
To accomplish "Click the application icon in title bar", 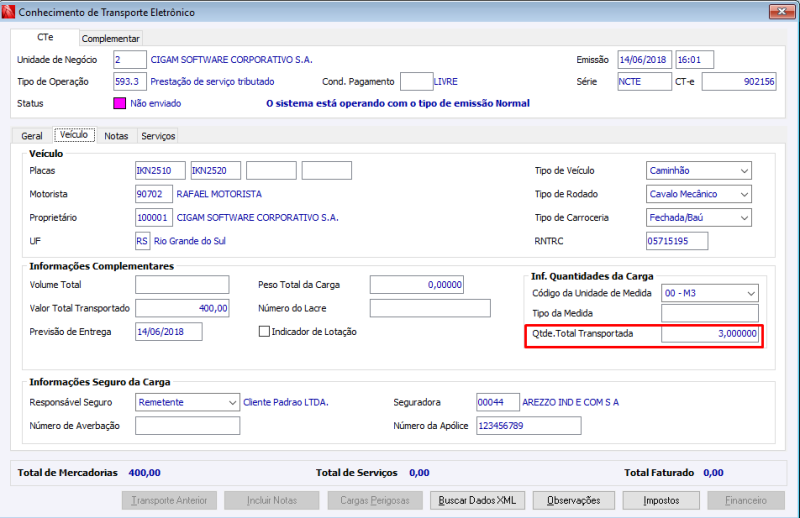I will (x=8, y=12).
